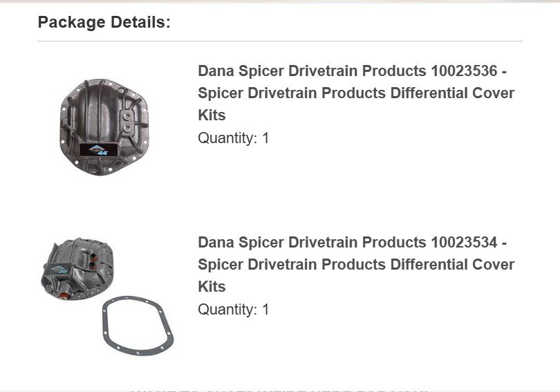Click the Package Details heading

point(104,22)
